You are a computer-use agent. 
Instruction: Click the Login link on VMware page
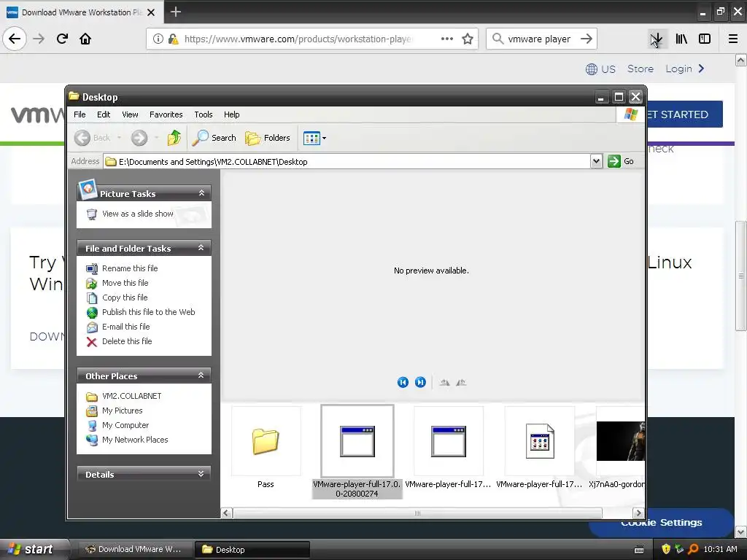tap(685, 69)
